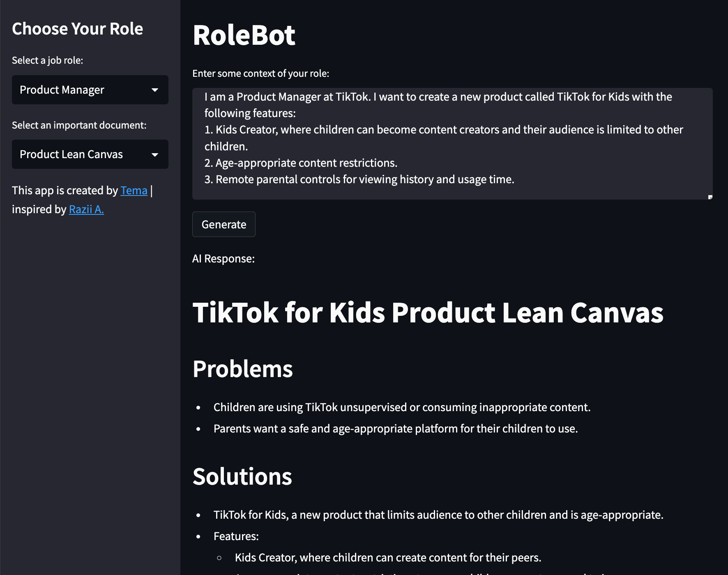Viewport: 728px width, 575px height.
Task: Click inside the role context text area
Action: [452, 144]
